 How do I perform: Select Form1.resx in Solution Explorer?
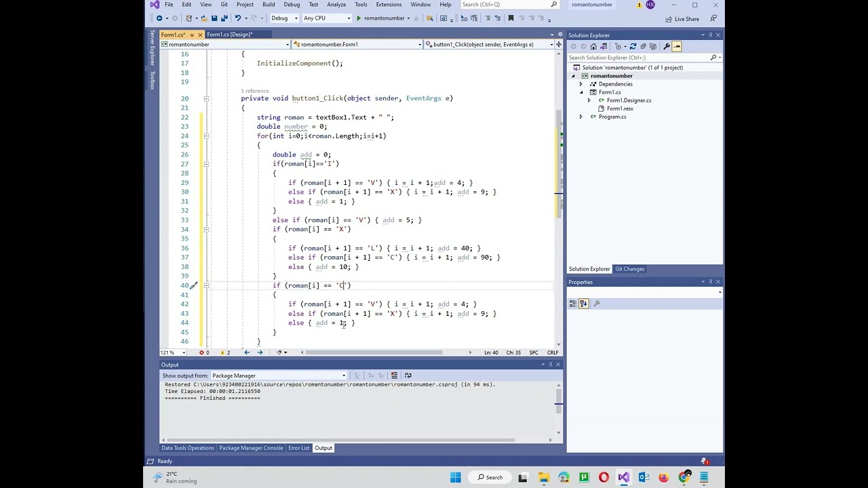[620, 108]
